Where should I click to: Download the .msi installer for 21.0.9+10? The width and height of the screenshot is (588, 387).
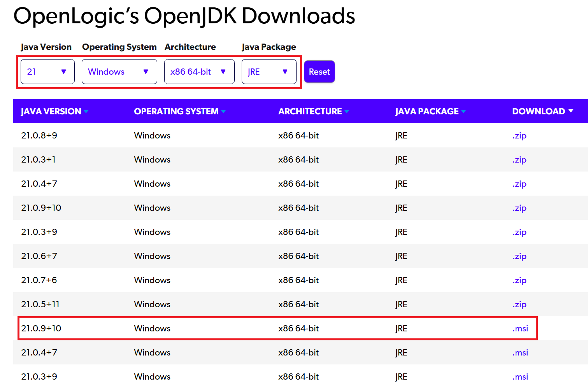(520, 329)
